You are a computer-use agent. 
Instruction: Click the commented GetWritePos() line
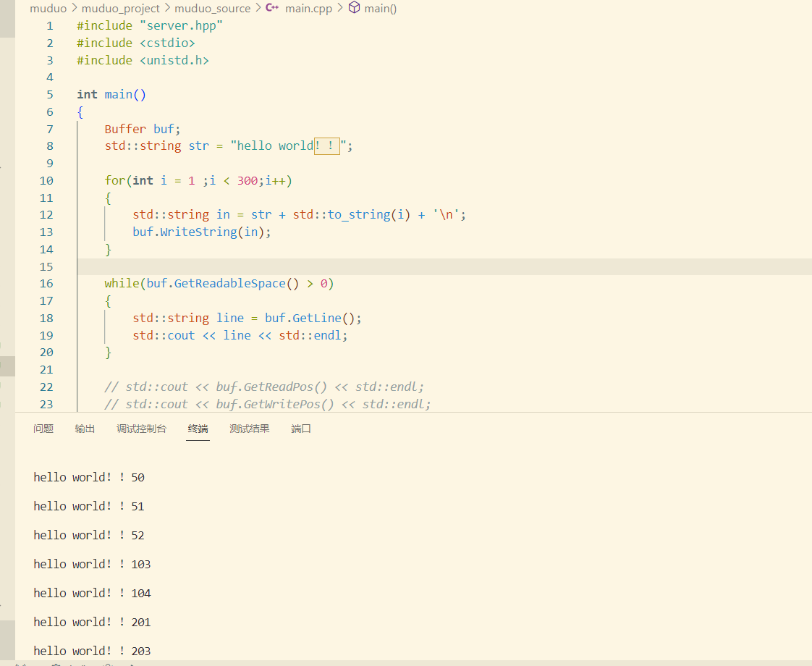(x=268, y=405)
